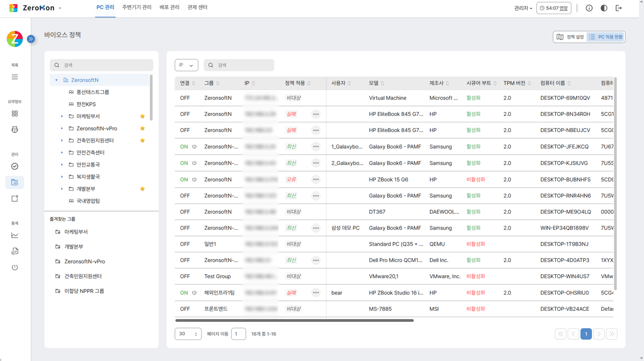Open the dashboard grid icon in sidebar
Screen dimensions: 644x361
(15, 114)
